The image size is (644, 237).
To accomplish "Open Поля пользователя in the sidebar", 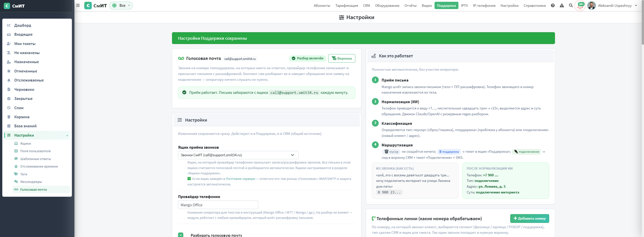I will (x=35, y=151).
